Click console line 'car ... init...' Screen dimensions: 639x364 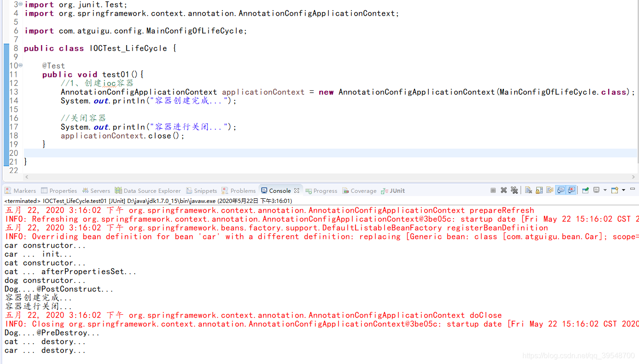(38, 254)
